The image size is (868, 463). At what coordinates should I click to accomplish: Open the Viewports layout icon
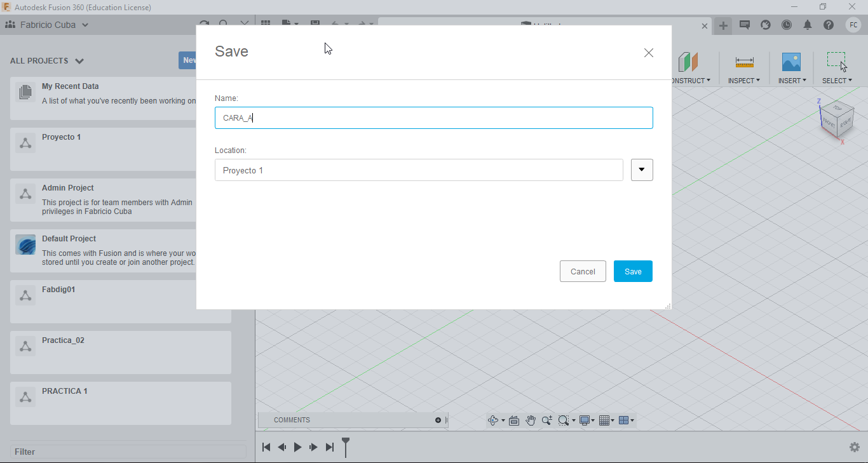pyautogui.click(x=624, y=420)
